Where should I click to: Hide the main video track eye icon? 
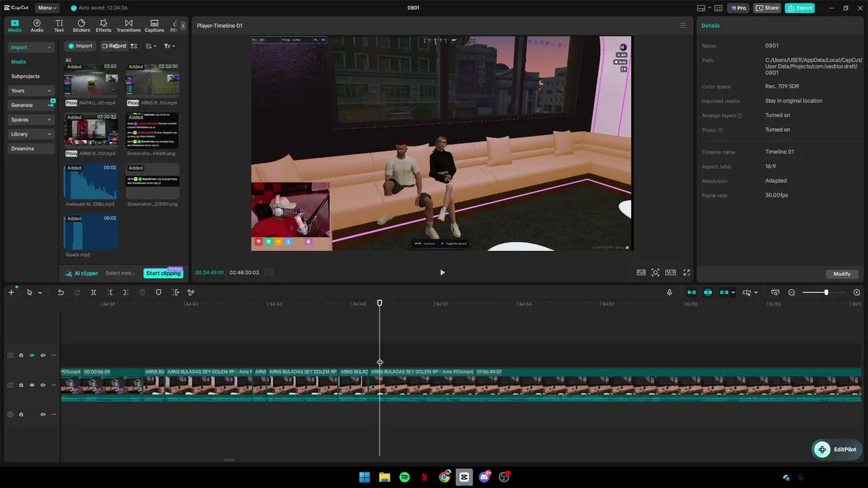[x=32, y=385]
